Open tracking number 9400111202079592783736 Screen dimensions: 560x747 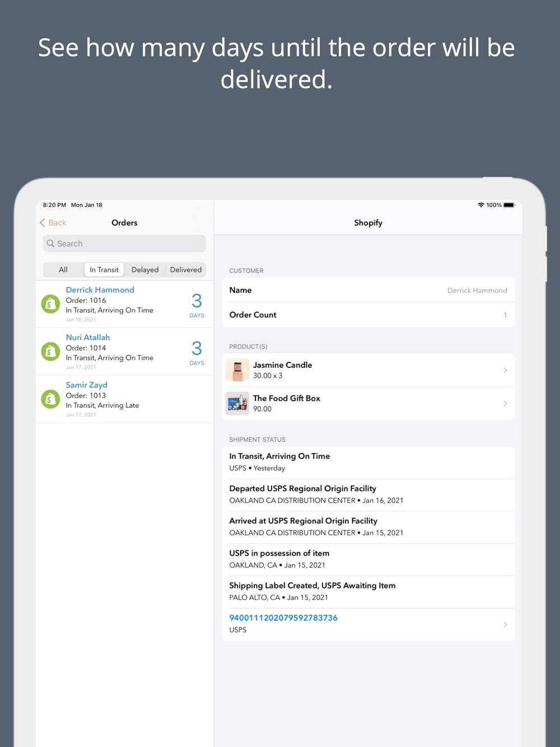283,618
